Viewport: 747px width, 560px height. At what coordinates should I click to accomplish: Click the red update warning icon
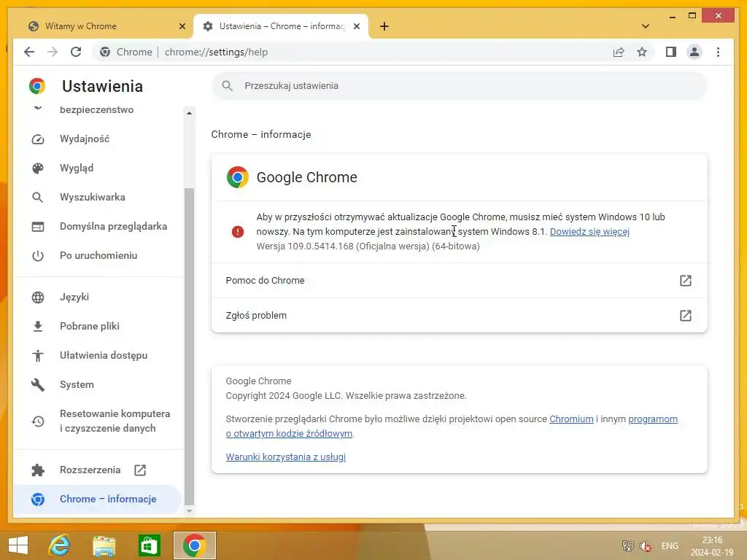[x=237, y=232]
